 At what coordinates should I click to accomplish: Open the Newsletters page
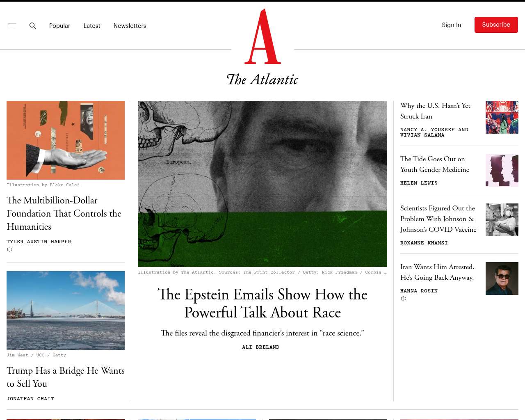point(130,26)
